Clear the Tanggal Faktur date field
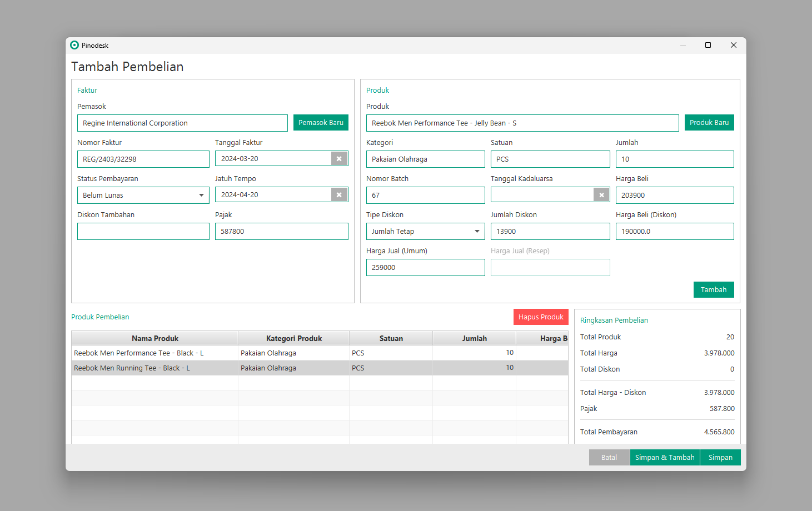812x511 pixels. click(339, 159)
